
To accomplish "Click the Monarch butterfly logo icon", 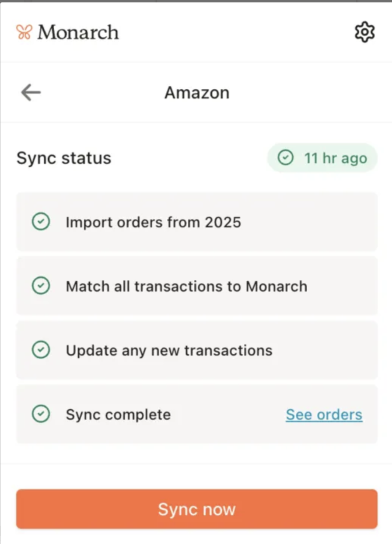I will (24, 32).
